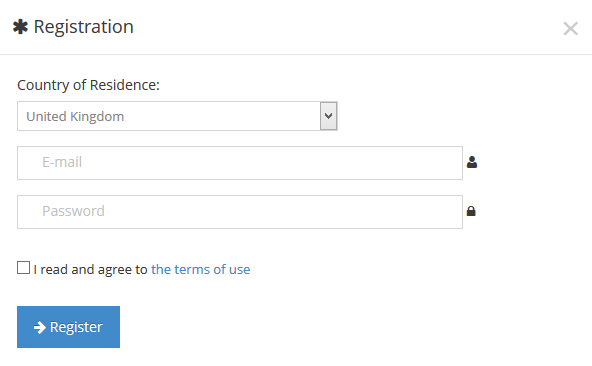Click the user silhouette icon beside E-mail
The image size is (592, 366).
click(472, 162)
